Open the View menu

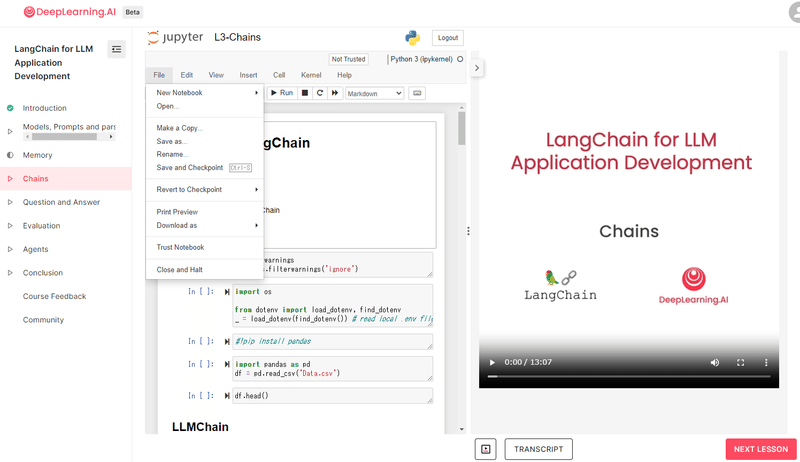(216, 75)
